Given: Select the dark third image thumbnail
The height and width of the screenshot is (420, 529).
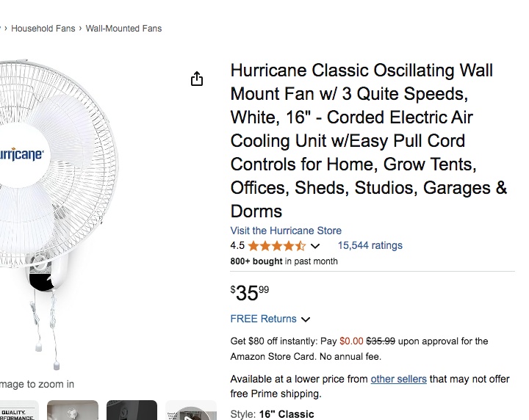Looking at the screenshot, I should coord(132,410).
